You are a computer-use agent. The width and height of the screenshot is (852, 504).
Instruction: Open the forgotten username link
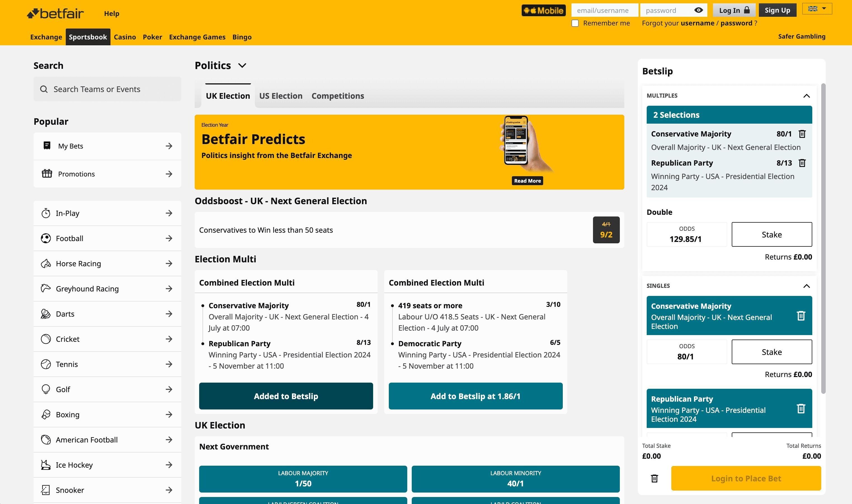click(698, 23)
